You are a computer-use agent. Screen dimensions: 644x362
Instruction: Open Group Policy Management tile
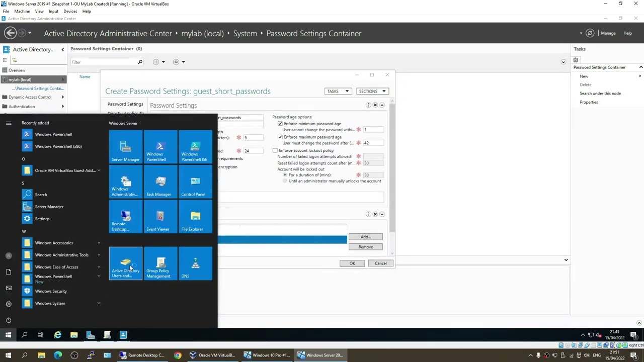160,263
